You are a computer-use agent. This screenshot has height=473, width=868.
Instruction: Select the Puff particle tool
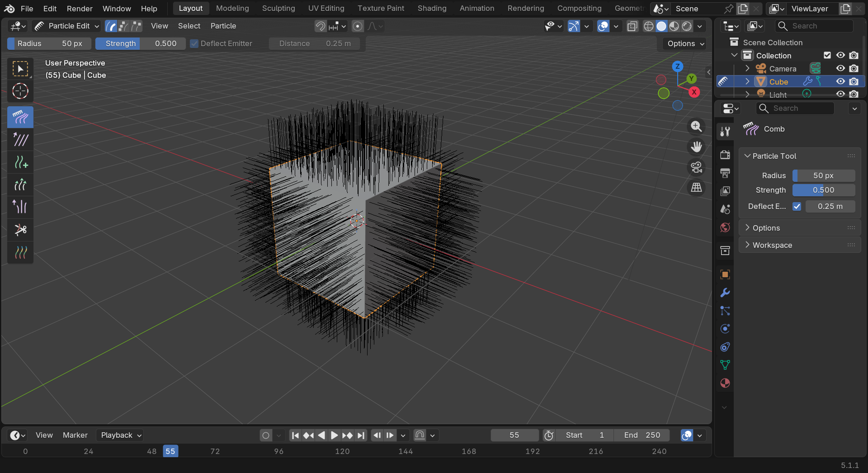tap(20, 207)
